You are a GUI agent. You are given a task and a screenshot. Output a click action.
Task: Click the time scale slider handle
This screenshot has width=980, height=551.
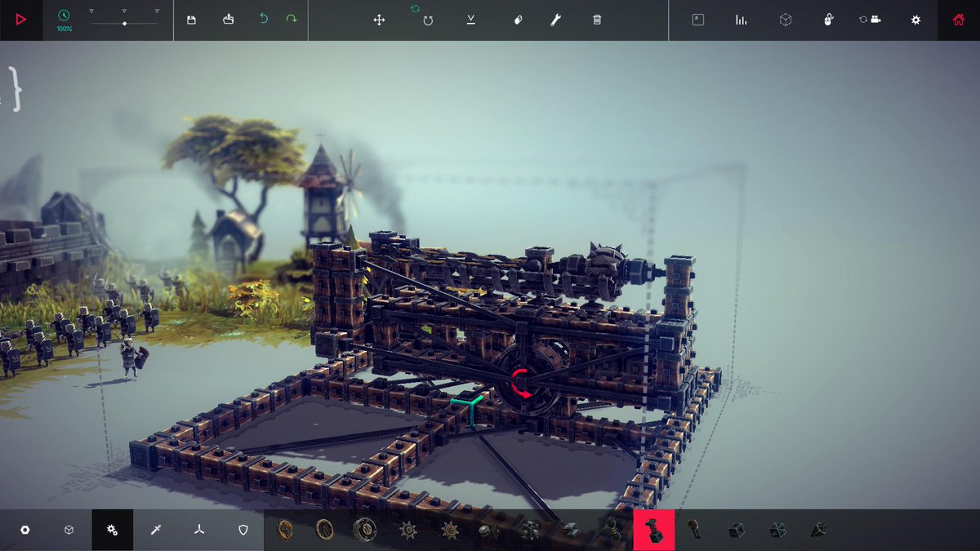(124, 24)
